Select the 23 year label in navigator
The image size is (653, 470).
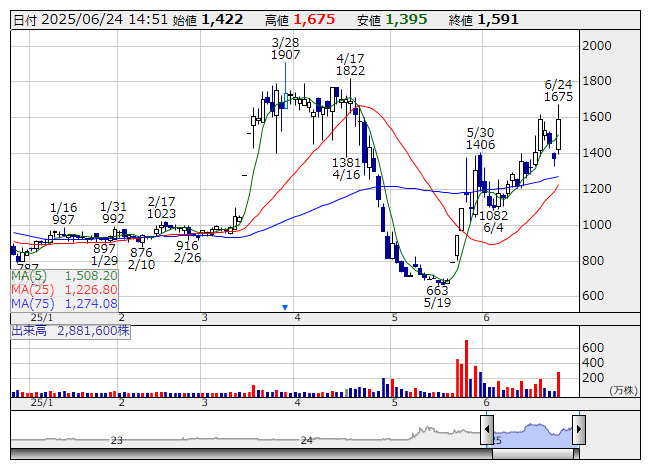pos(117,440)
